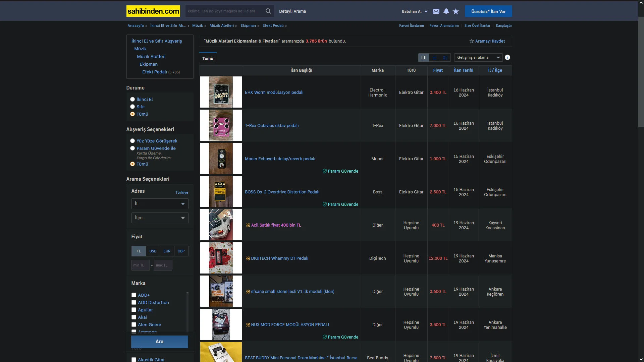The width and height of the screenshot is (644, 362).
Task: Click highlight star icon on NUX MOD FORCE listing
Action: click(x=248, y=325)
